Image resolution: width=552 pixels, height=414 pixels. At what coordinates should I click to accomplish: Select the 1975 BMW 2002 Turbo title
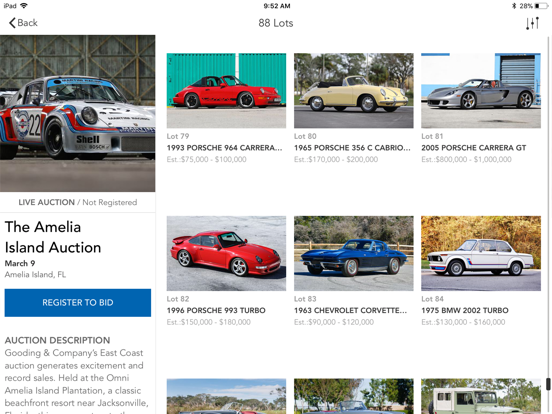(465, 310)
